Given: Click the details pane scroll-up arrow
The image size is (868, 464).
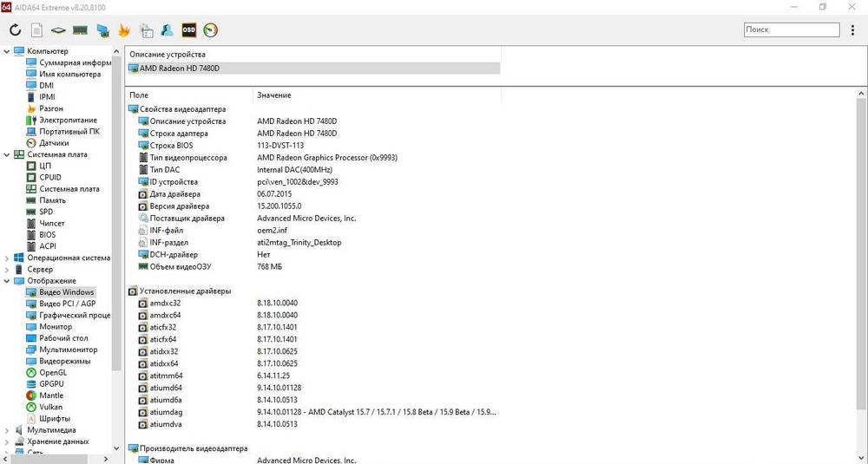Looking at the screenshot, I should point(862,94).
